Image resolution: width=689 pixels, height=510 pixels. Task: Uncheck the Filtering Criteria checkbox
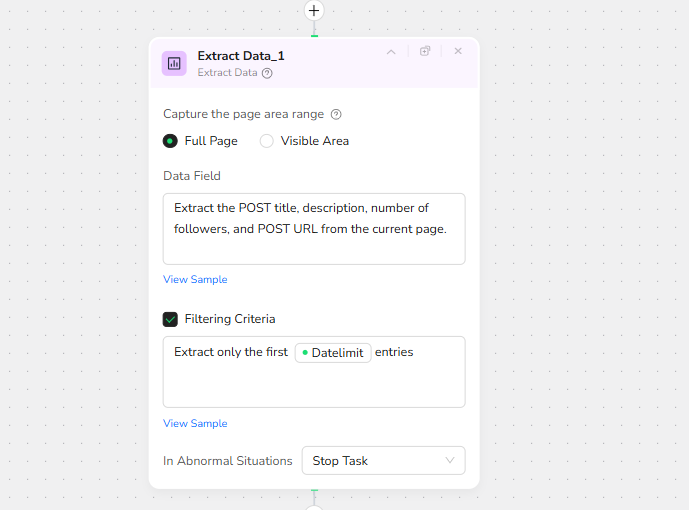170,319
